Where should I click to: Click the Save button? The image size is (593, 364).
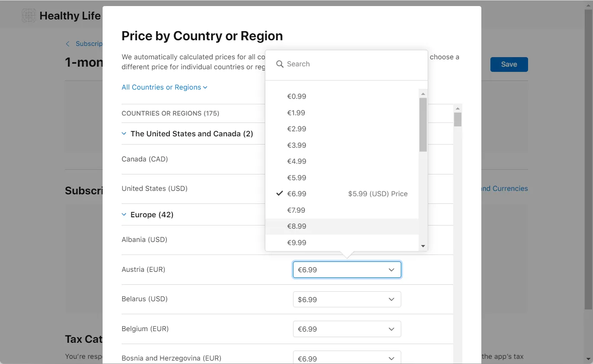click(509, 64)
